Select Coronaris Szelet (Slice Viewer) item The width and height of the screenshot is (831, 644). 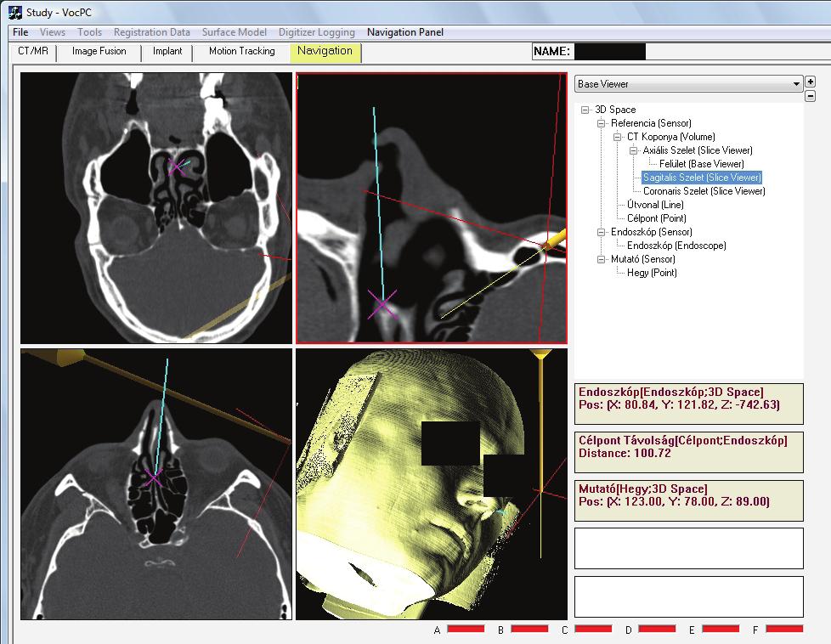tap(704, 191)
